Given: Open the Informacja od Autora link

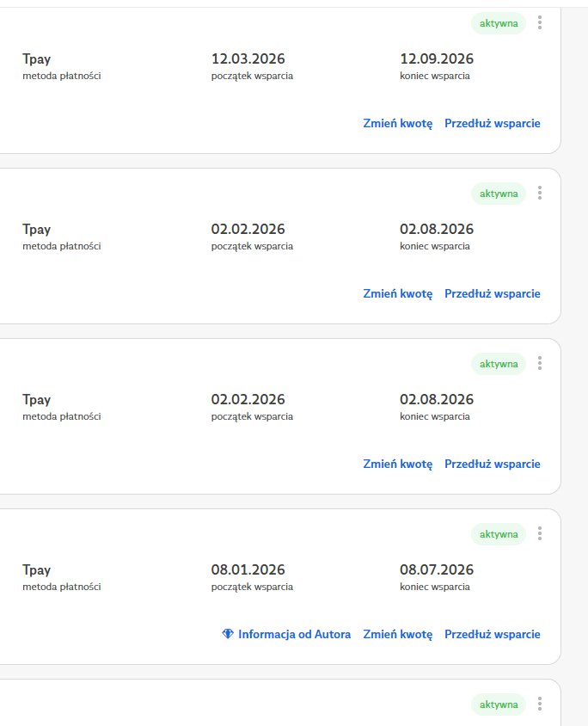Looking at the screenshot, I should coord(294,634).
